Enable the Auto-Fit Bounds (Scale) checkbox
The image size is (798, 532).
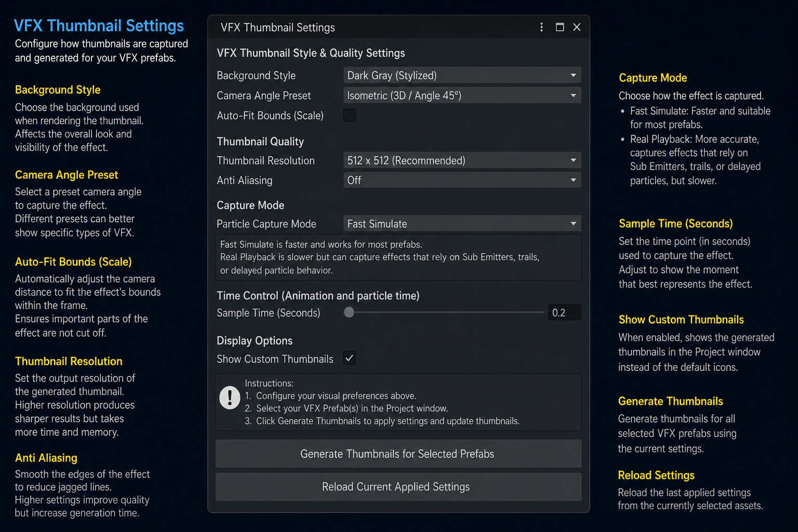[350, 115]
